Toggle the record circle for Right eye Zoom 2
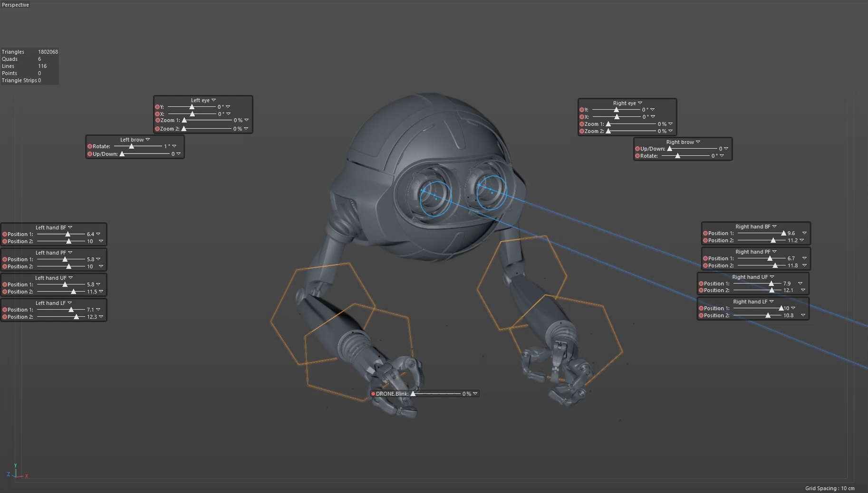868x493 pixels. pyautogui.click(x=582, y=132)
